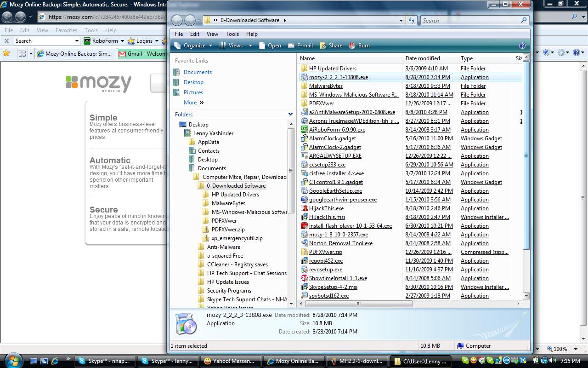
Task: Click the Share toolbar icon
Action: click(x=331, y=45)
